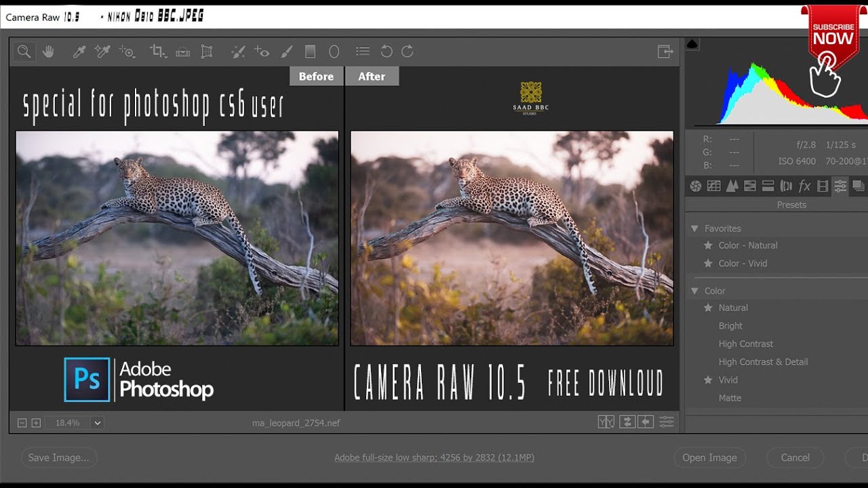868x488 pixels.
Task: Open the preferences list icon
Action: click(363, 52)
